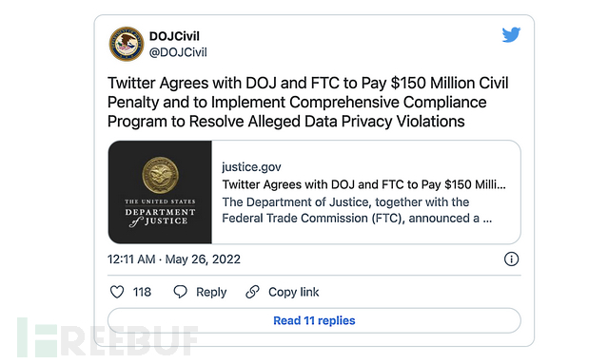Click the Read 11 replies button
The image size is (608, 364).
click(314, 320)
